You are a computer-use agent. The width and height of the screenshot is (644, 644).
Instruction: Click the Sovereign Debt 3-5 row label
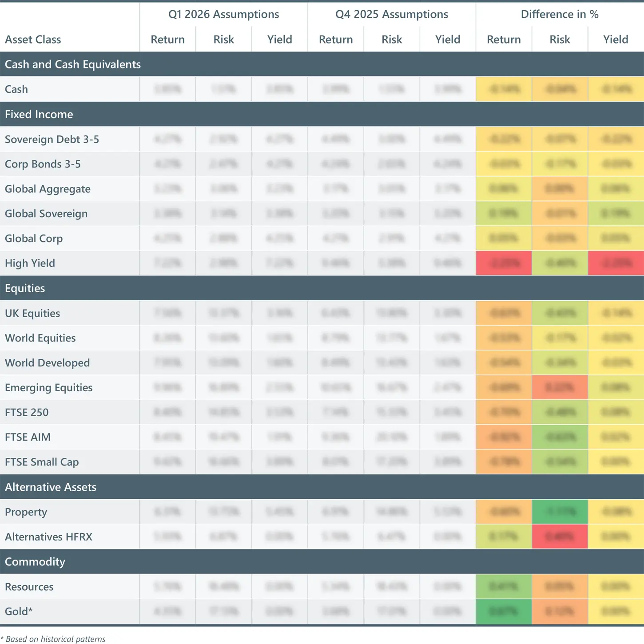pyautogui.click(x=52, y=139)
